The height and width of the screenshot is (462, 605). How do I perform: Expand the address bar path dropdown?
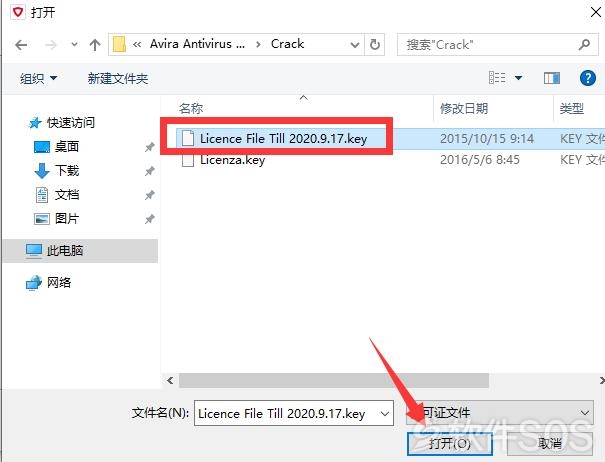click(355, 45)
